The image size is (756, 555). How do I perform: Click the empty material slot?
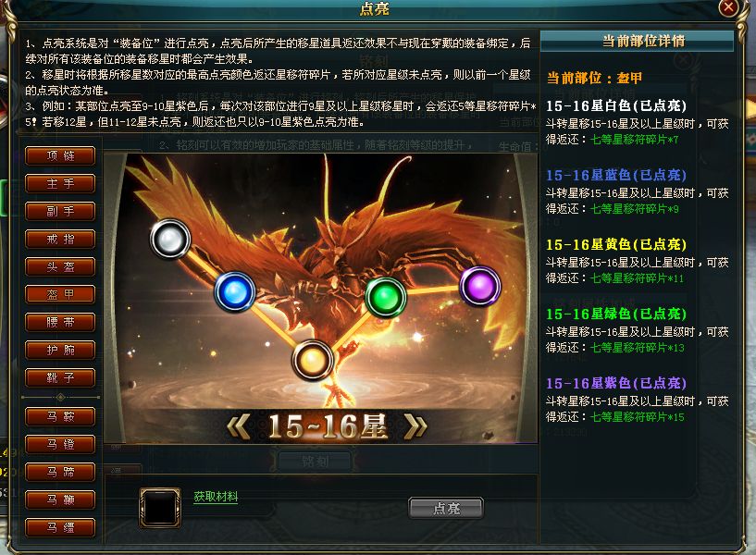[160, 507]
